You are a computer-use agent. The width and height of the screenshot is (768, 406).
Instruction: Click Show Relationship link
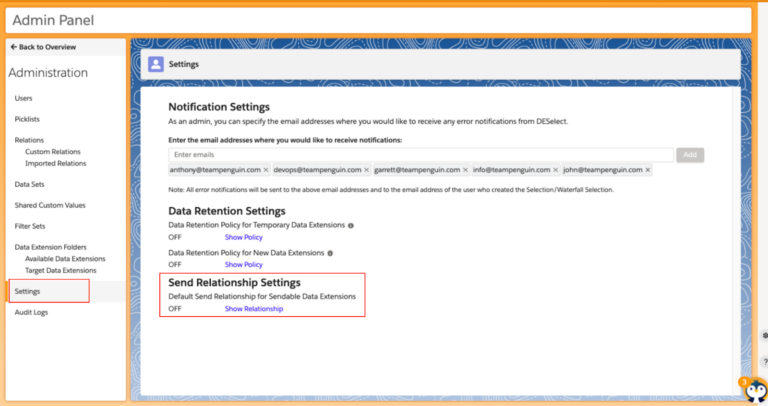pos(253,309)
